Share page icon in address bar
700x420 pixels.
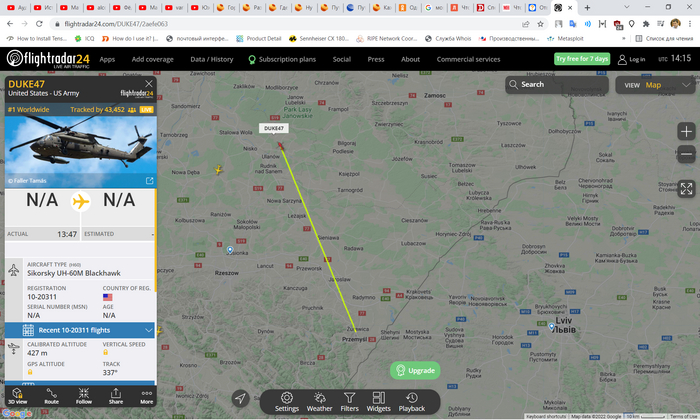click(525, 24)
